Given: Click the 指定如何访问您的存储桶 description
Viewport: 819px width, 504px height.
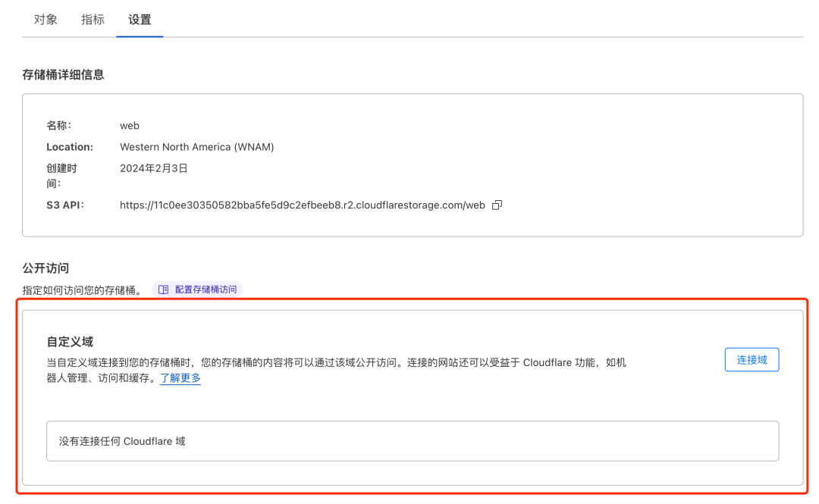Looking at the screenshot, I should [x=82, y=290].
